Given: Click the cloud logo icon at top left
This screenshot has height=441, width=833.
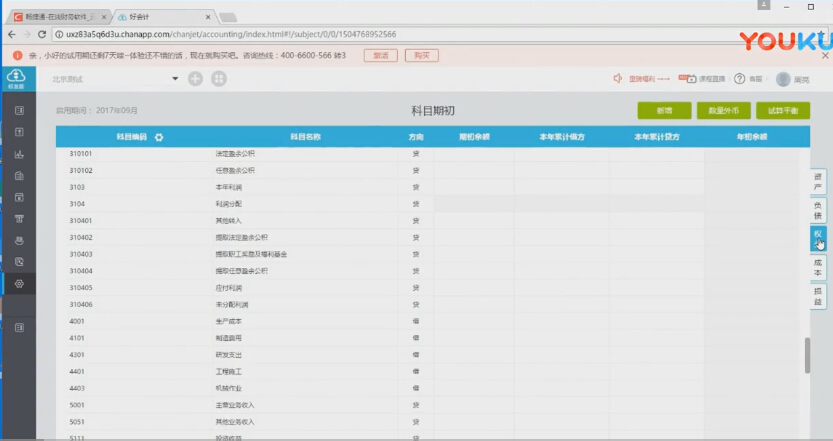Looking at the screenshot, I should (16, 77).
